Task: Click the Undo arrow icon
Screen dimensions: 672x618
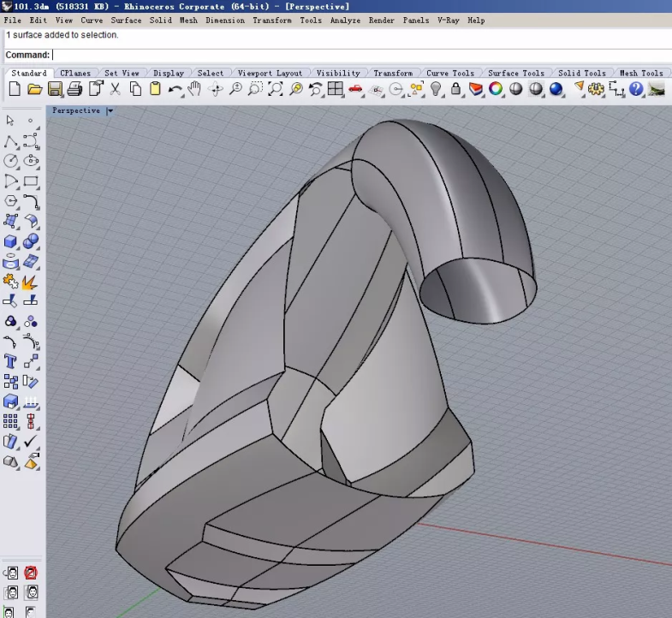Action: point(175,89)
